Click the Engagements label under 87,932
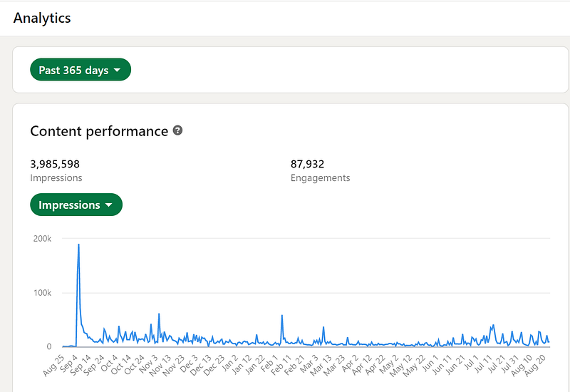570x392 pixels. [320, 178]
